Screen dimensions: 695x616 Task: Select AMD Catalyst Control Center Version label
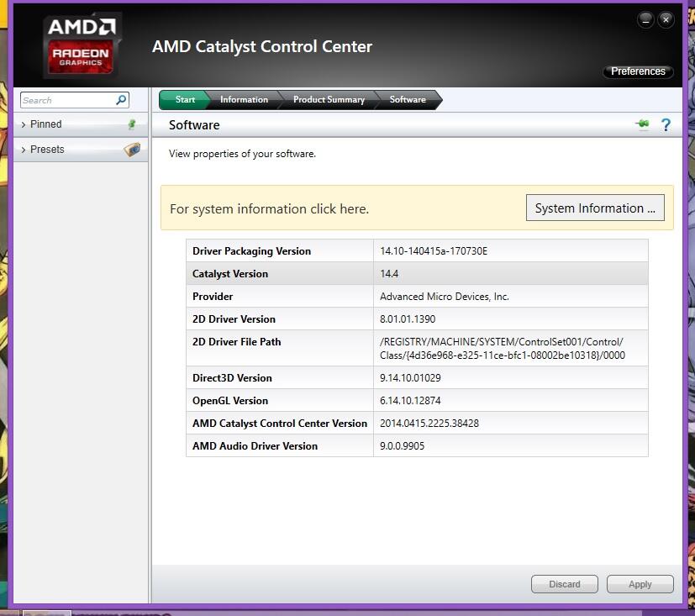click(280, 424)
